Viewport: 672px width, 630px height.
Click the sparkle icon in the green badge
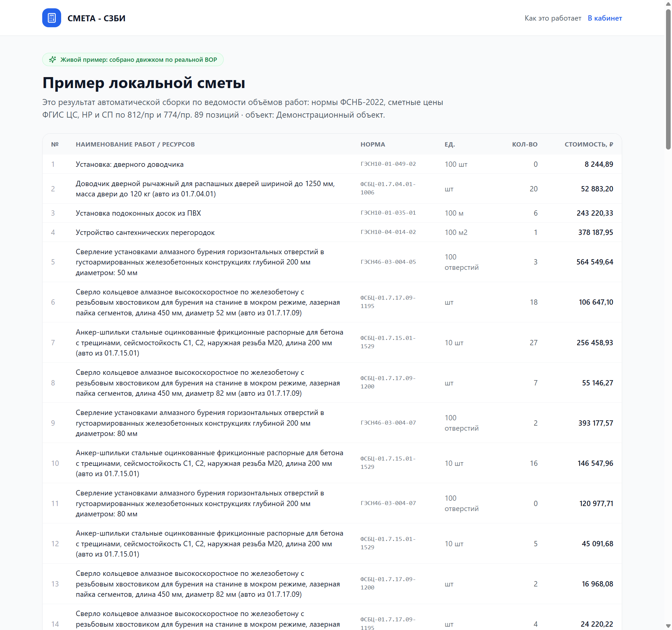click(x=53, y=60)
